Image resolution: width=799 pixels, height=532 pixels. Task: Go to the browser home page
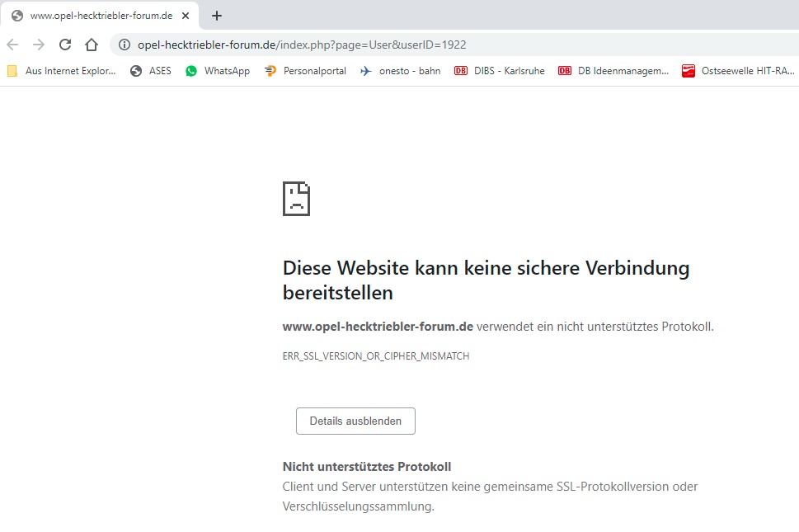(x=92, y=45)
